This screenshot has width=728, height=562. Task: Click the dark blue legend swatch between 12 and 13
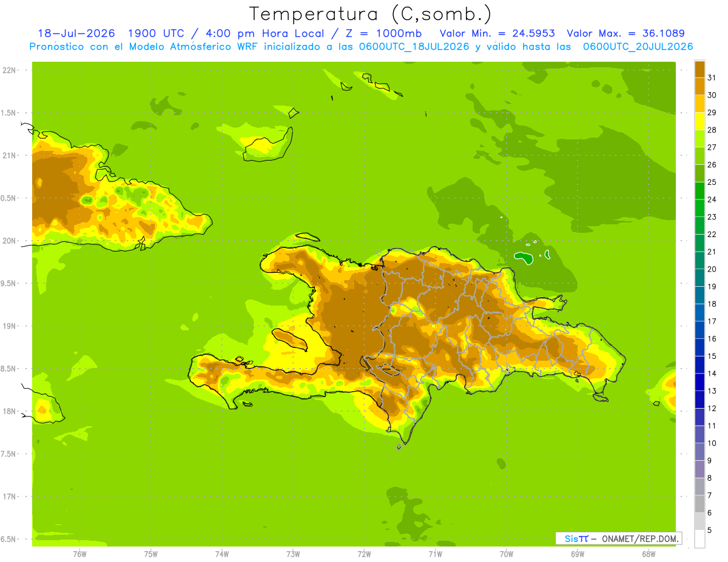pyautogui.click(x=700, y=399)
